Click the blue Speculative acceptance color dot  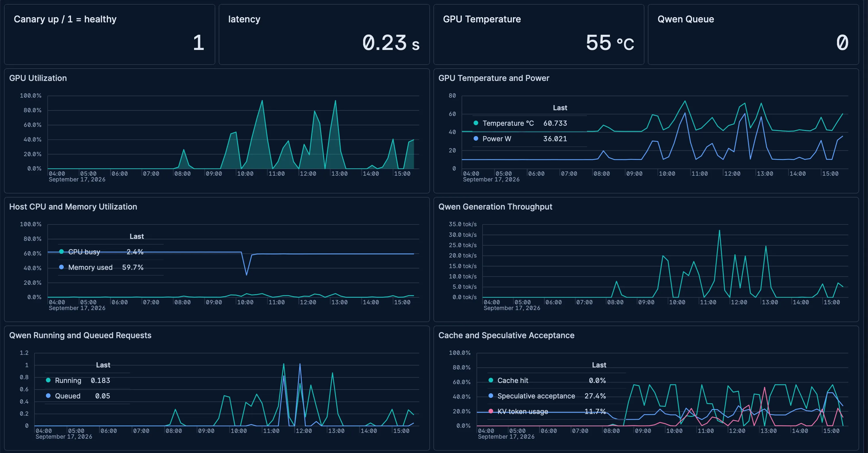coord(491,396)
